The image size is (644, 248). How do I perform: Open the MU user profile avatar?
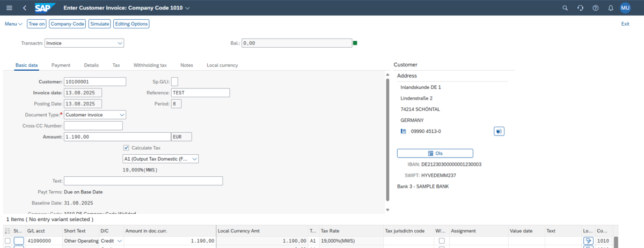(x=625, y=8)
